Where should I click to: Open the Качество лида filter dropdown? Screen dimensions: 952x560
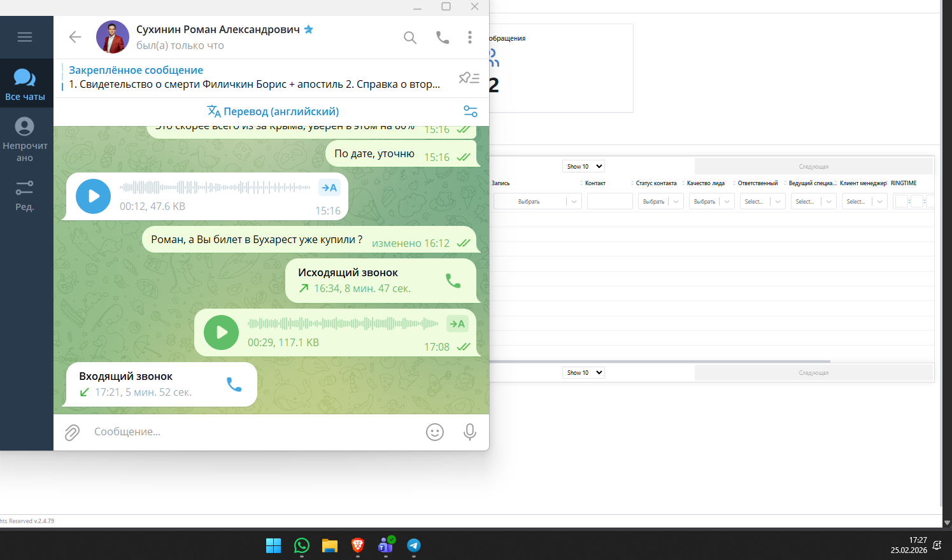[x=712, y=202]
